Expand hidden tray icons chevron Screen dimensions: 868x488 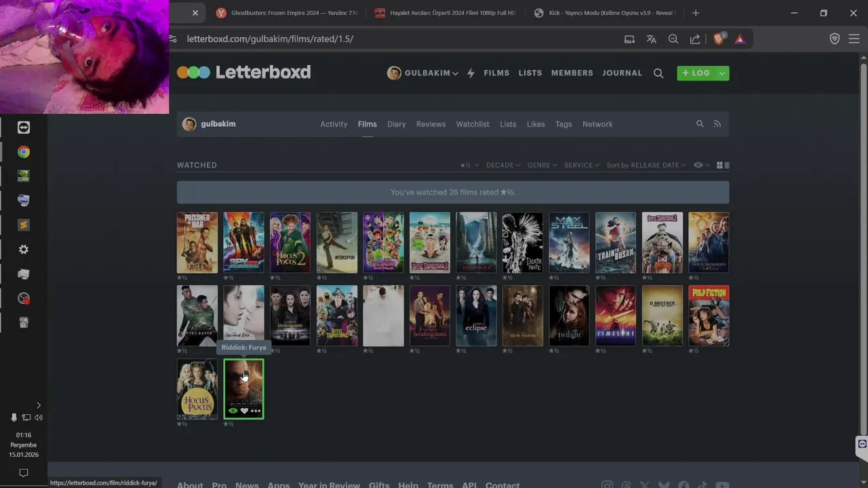click(x=38, y=405)
